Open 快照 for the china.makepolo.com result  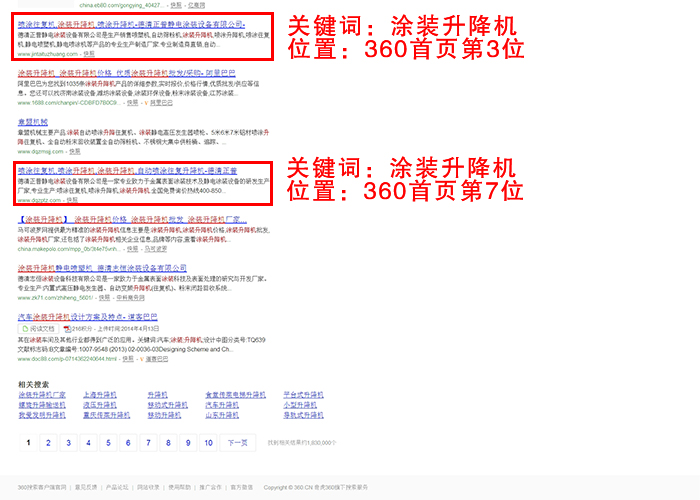[x=132, y=249]
